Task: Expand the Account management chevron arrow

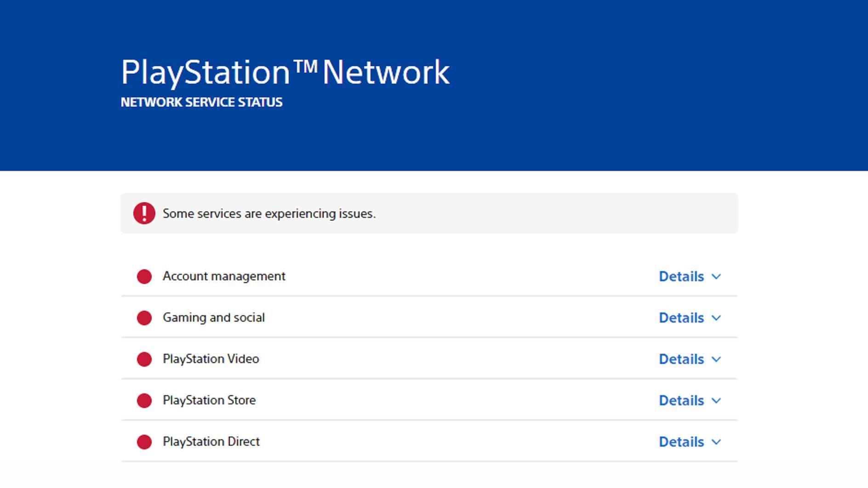Action: tap(716, 277)
